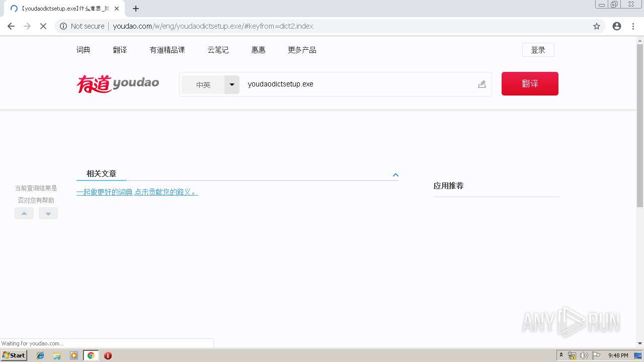This screenshot has width=644, height=362.
Task: Click the Youdao logo
Action: point(118,83)
